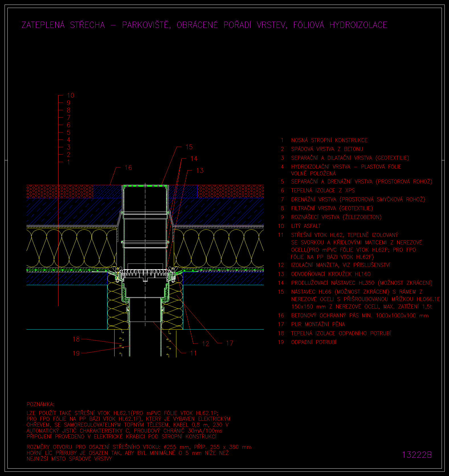The image size is (449, 476).
Task: Select note line starting 'LZE POUŽÍT TAKÉ STŘEŠNÍ VTOK'
Action: [x=123, y=413]
